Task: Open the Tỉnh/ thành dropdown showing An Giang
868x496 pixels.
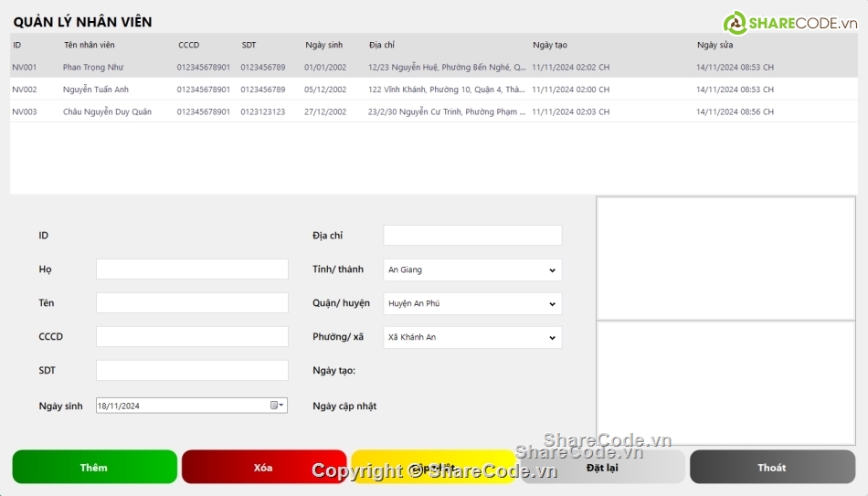Action: click(x=472, y=269)
